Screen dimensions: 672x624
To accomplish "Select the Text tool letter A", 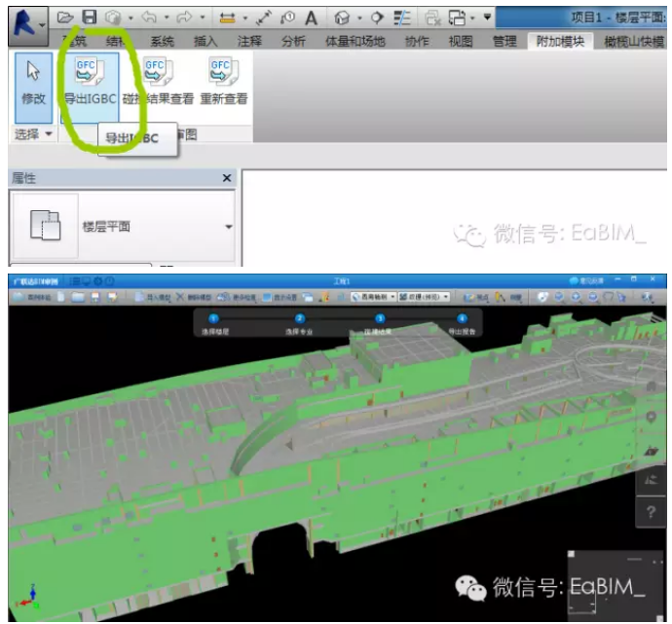I will pyautogui.click(x=311, y=18).
